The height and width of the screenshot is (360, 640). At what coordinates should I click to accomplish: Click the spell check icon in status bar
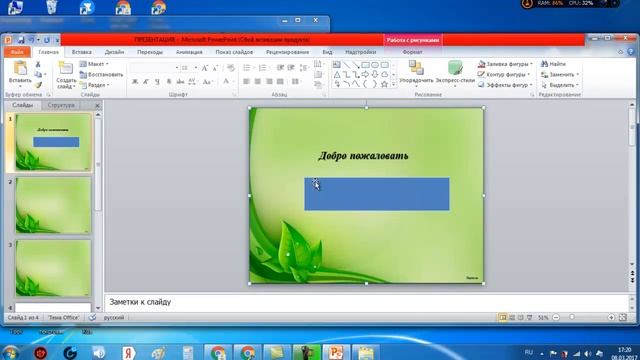[x=92, y=317]
